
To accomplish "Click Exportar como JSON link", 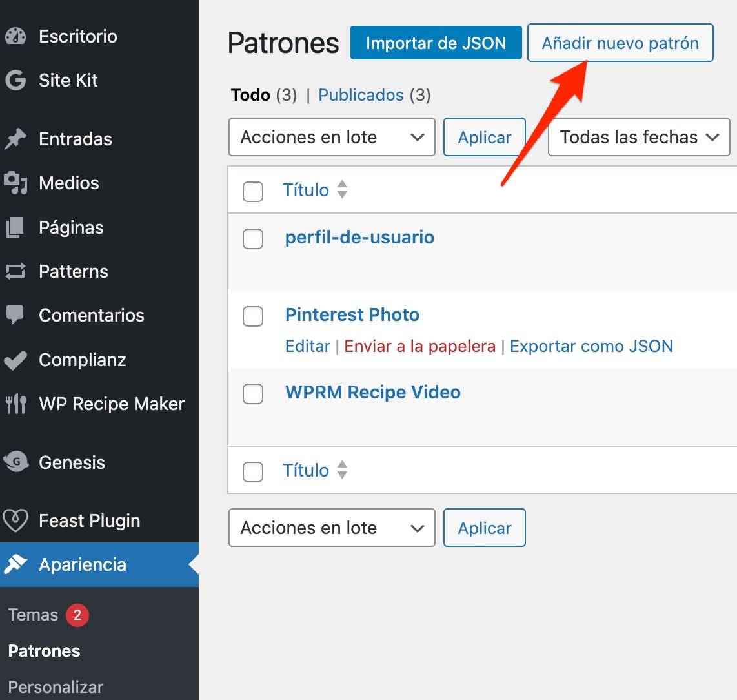I will (x=591, y=346).
